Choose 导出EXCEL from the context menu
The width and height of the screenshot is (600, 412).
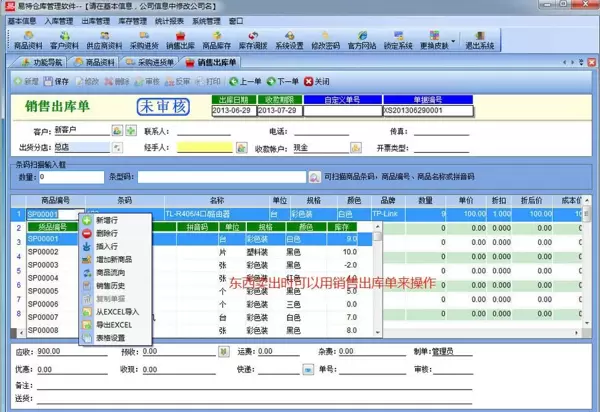point(113,324)
